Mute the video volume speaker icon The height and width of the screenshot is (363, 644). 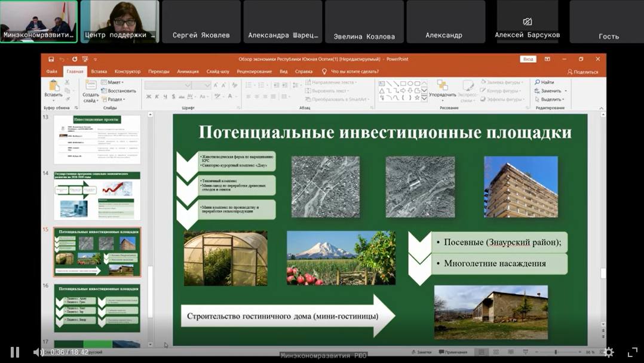[38, 352]
